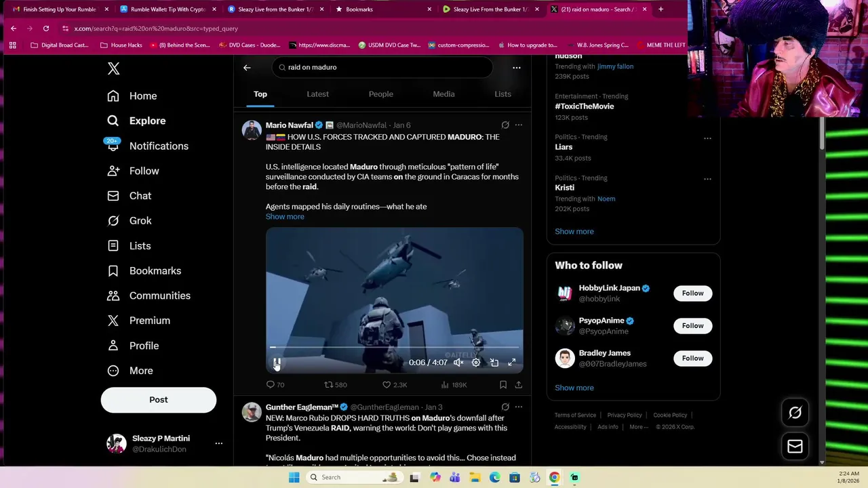
Task: Switch to the Bookmarks browser tab
Action: [383, 9]
